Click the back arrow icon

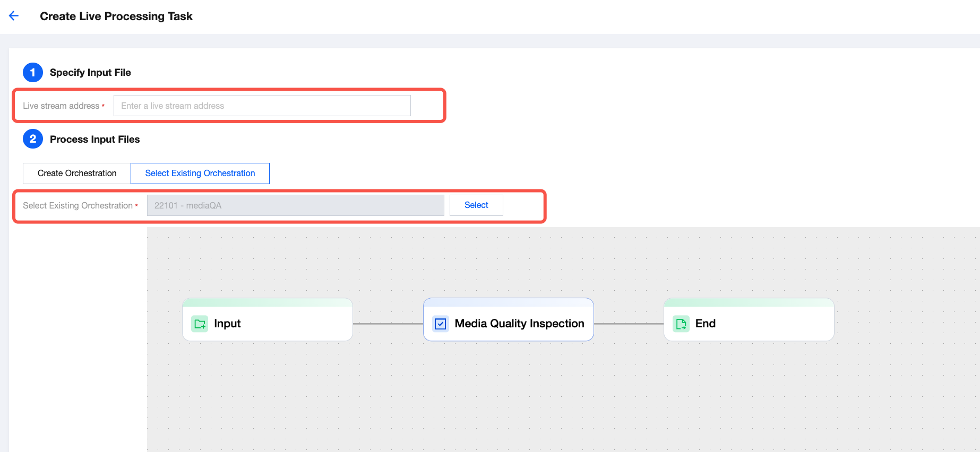click(14, 16)
